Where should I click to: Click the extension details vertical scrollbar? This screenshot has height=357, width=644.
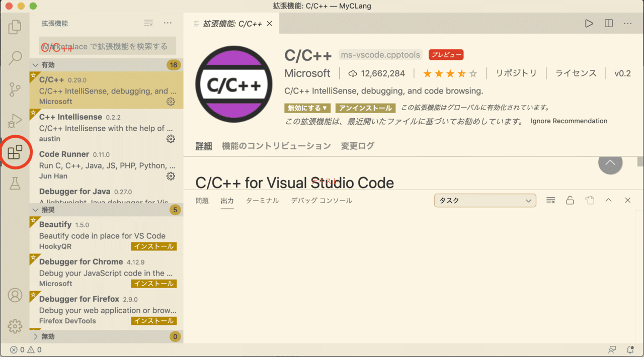[640, 162]
